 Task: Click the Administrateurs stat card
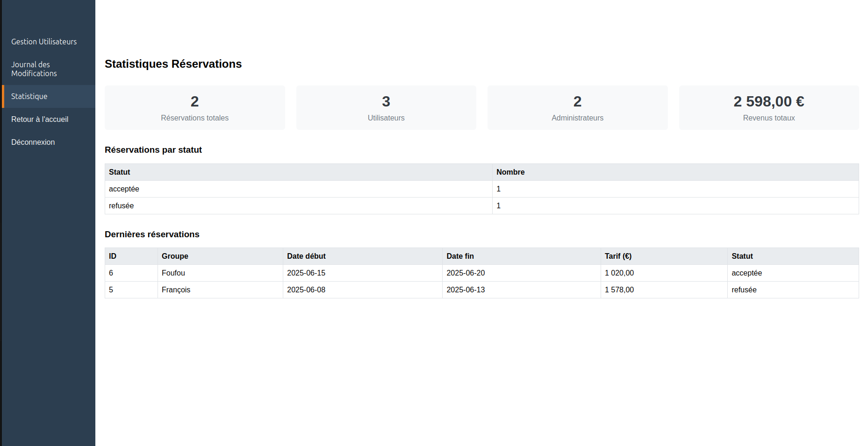[577, 108]
